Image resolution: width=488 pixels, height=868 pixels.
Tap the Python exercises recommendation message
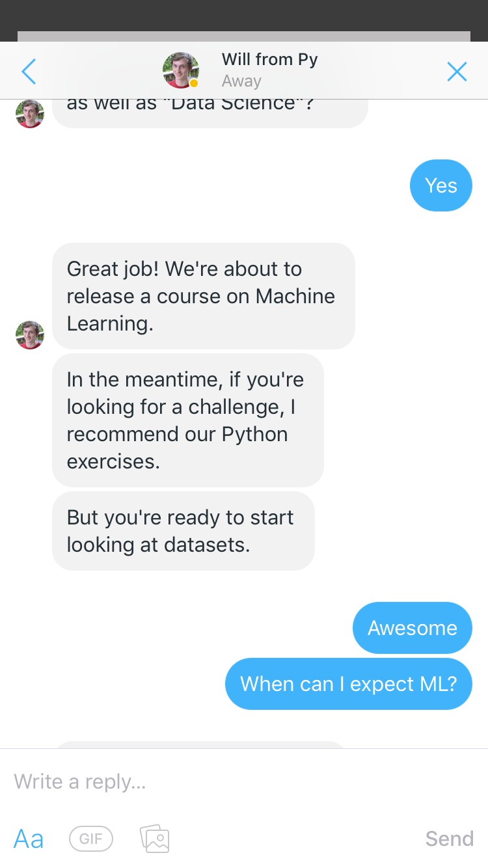pyautogui.click(x=187, y=420)
